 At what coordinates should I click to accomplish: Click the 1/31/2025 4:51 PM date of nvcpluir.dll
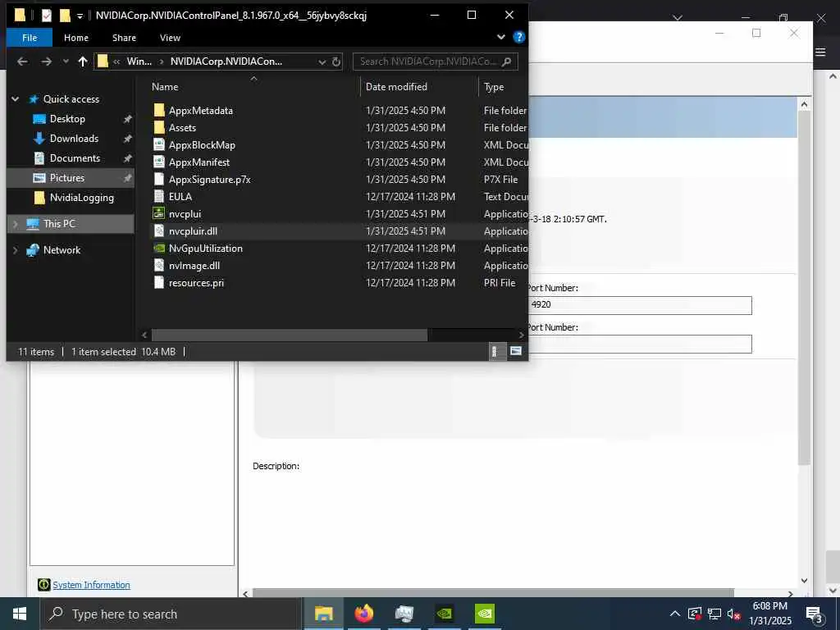pos(405,231)
